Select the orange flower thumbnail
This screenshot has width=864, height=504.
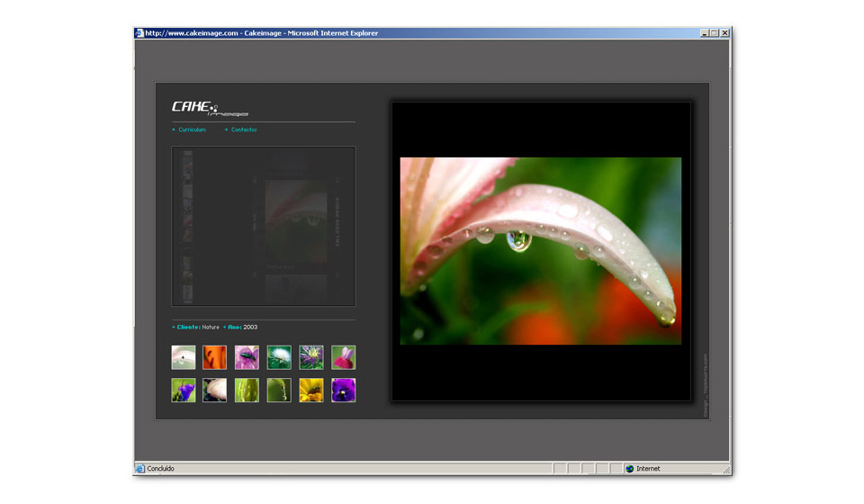[x=215, y=357]
